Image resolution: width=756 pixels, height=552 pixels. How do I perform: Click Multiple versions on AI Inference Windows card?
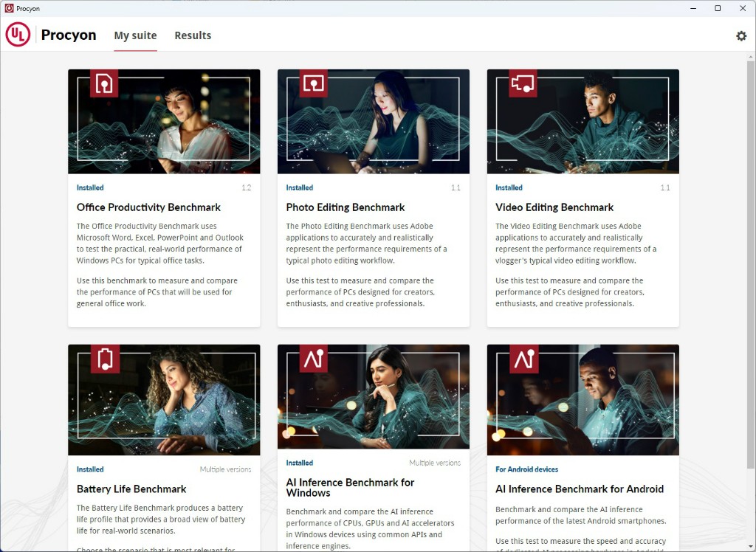click(x=435, y=463)
